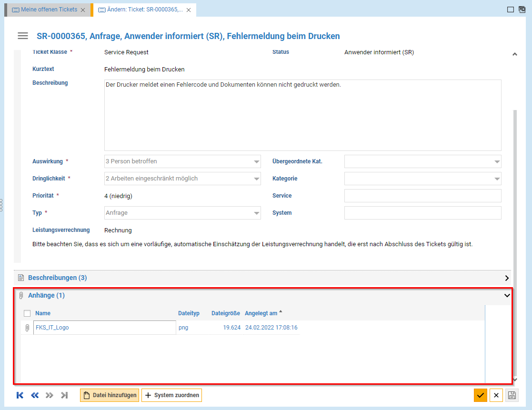Confirm changes with checkmark button
This screenshot has width=532, height=410.
[481, 395]
